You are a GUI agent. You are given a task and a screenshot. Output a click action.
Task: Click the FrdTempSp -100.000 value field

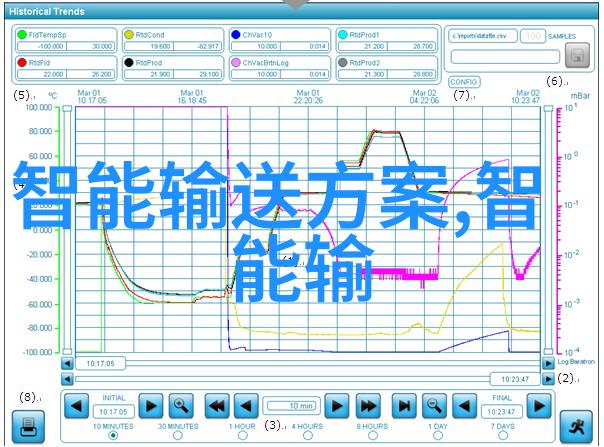(42, 46)
